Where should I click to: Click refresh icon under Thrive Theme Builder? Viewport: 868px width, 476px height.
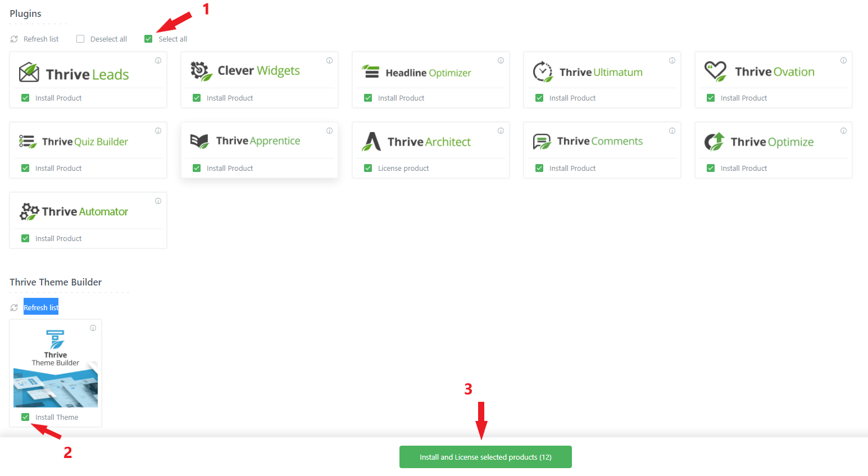[14, 307]
